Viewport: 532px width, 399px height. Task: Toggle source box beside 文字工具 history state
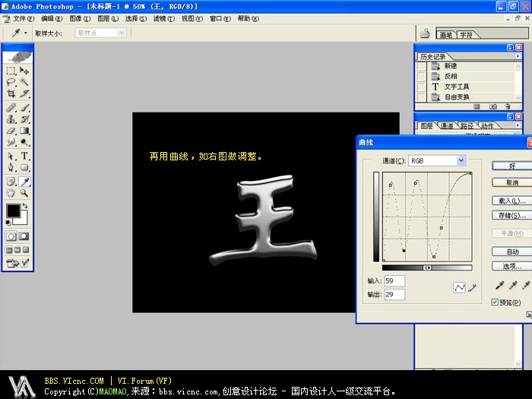click(421, 87)
